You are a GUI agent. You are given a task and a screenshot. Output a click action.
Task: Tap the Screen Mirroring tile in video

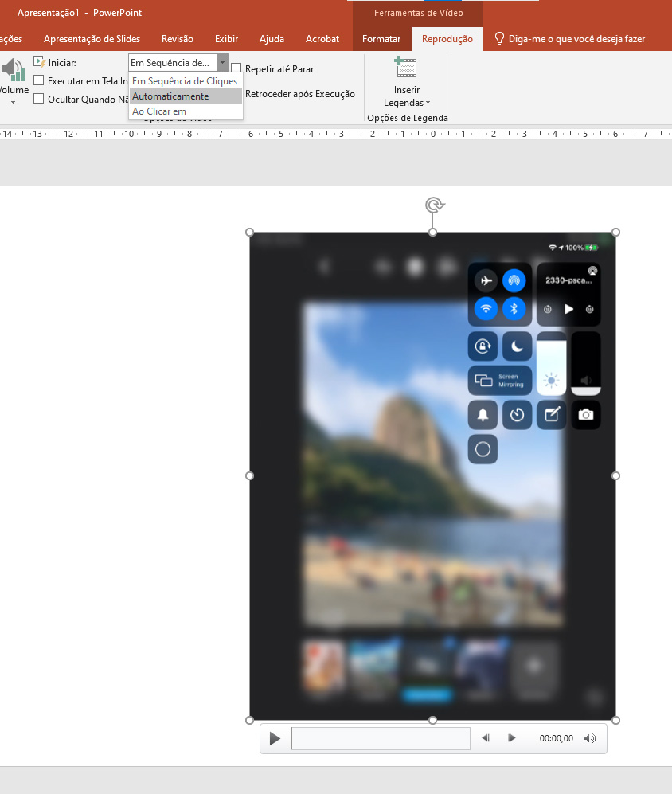pyautogui.click(x=500, y=381)
